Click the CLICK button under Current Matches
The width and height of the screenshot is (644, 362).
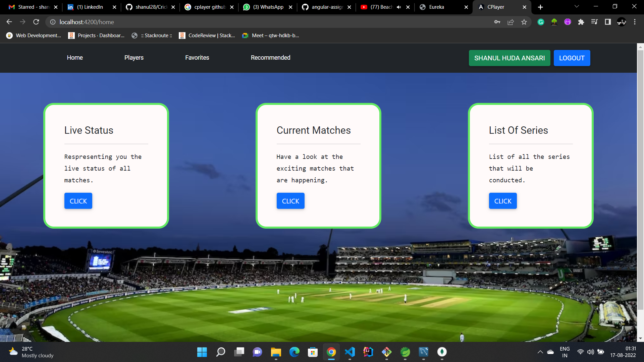tap(290, 201)
